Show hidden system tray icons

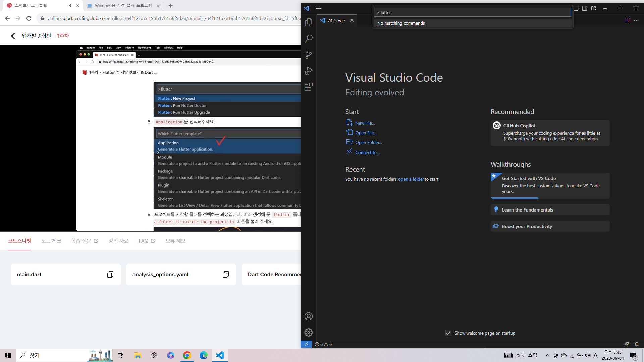coord(548,355)
